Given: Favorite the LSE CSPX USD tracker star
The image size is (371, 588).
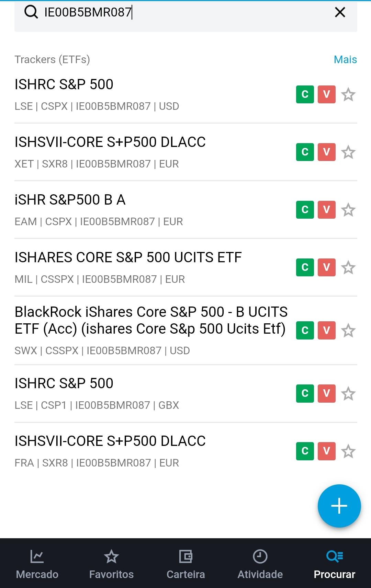Looking at the screenshot, I should [x=348, y=94].
